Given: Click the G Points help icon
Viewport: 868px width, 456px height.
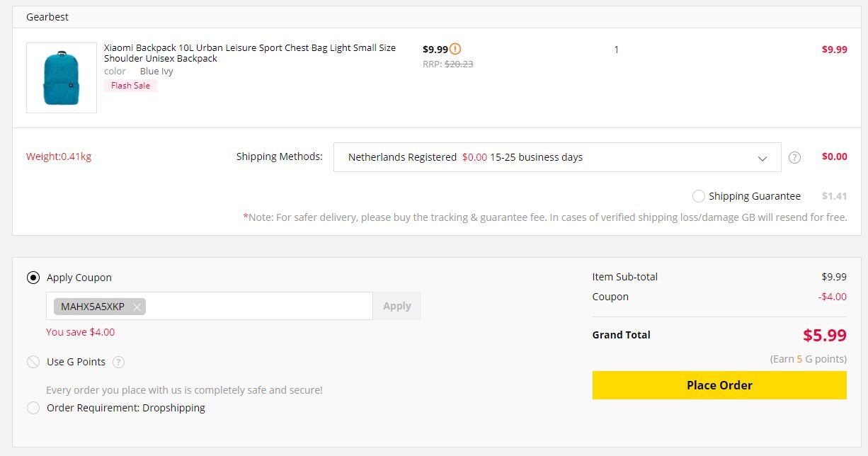Looking at the screenshot, I should click(118, 362).
